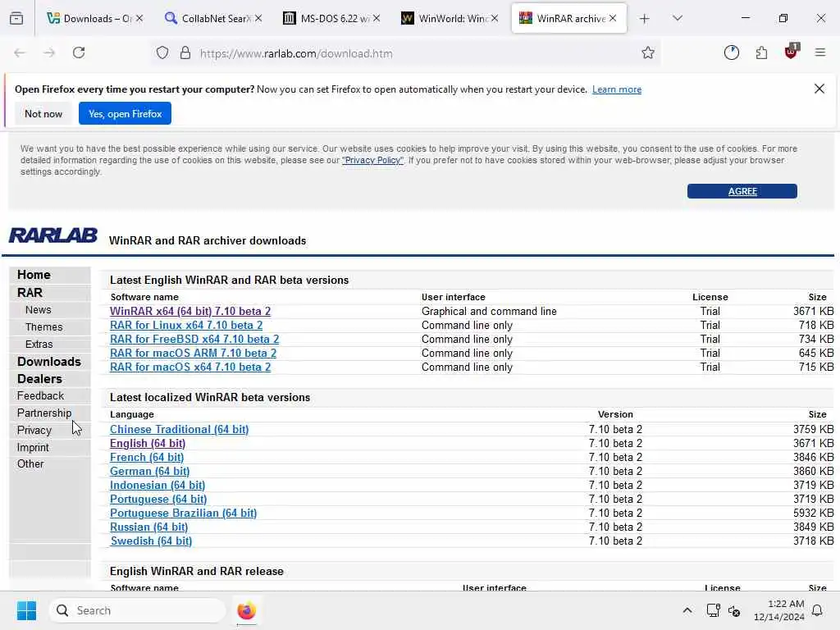
Task: Click Yes, open Firefox button
Action: point(125,113)
